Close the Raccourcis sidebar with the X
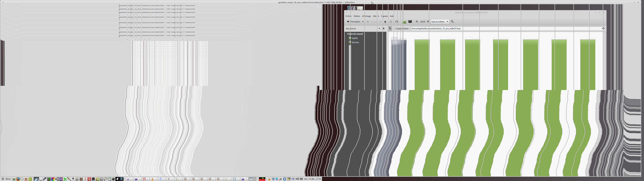644x181 pixels. coord(384,28)
